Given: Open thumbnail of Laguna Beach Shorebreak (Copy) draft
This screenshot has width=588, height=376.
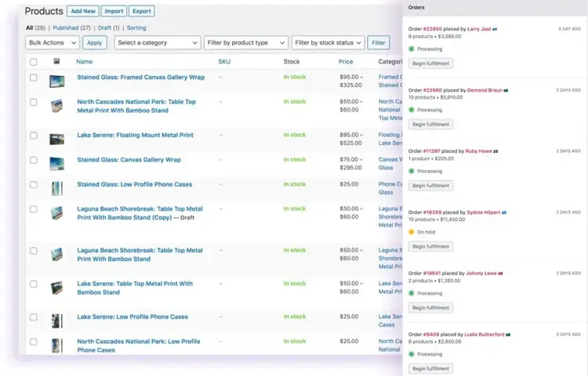Looking at the screenshot, I should 57,213.
